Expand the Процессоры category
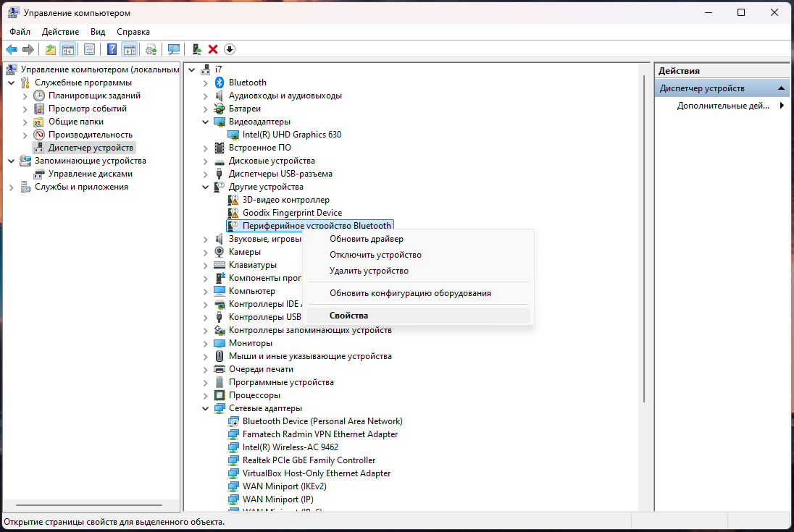 point(206,395)
